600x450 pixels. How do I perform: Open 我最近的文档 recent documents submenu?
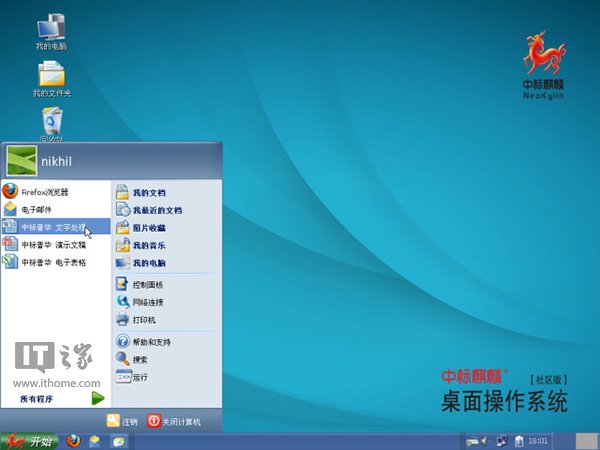click(156, 210)
